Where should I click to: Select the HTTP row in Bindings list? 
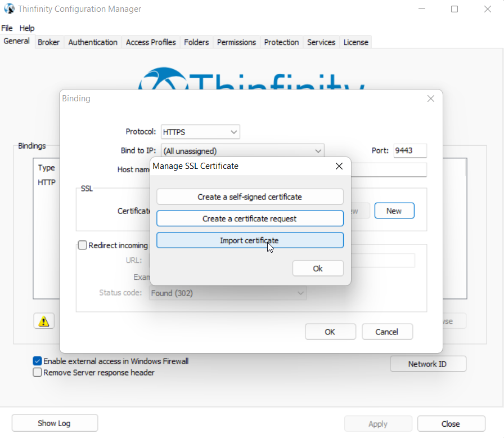click(x=47, y=182)
